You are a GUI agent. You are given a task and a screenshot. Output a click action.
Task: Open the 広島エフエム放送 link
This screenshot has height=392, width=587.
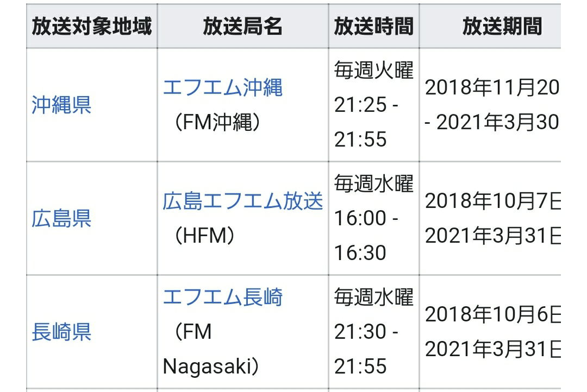coord(242,201)
